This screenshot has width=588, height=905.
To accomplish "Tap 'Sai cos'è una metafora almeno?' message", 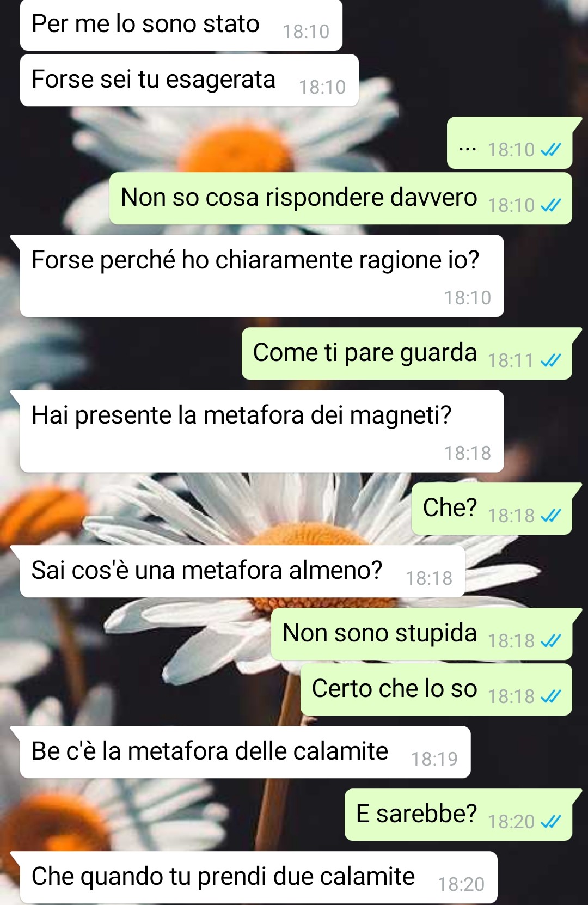I will 242,571.
